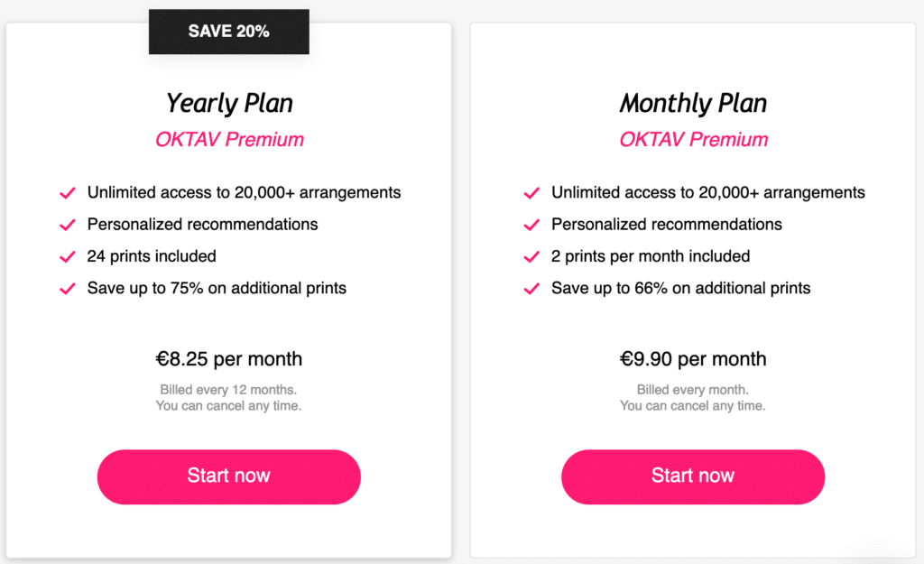
Task: Click the Billed every month note
Action: [693, 390]
